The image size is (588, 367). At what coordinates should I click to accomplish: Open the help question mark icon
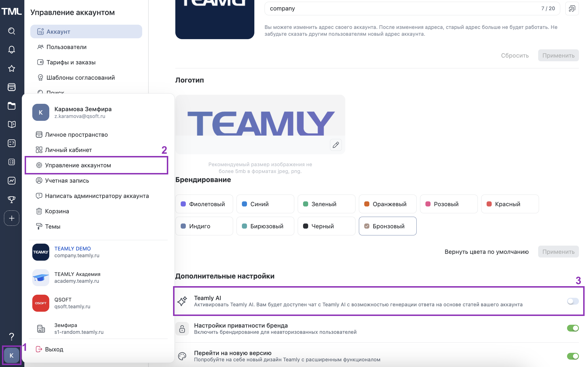[x=12, y=337]
